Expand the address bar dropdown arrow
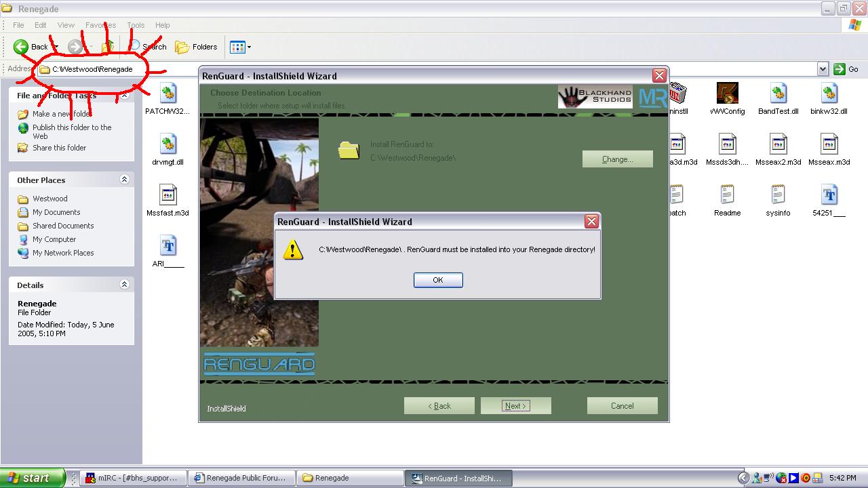868x488 pixels. (x=823, y=68)
